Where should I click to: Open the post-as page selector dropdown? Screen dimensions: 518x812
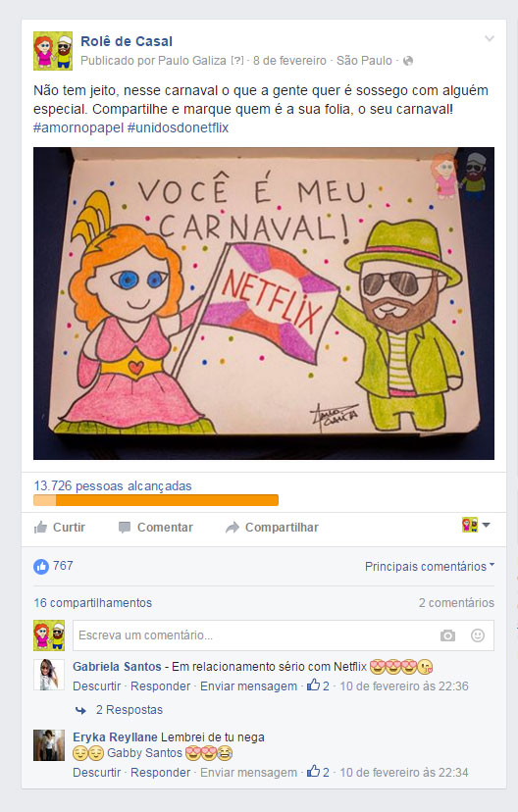pyautogui.click(x=476, y=525)
